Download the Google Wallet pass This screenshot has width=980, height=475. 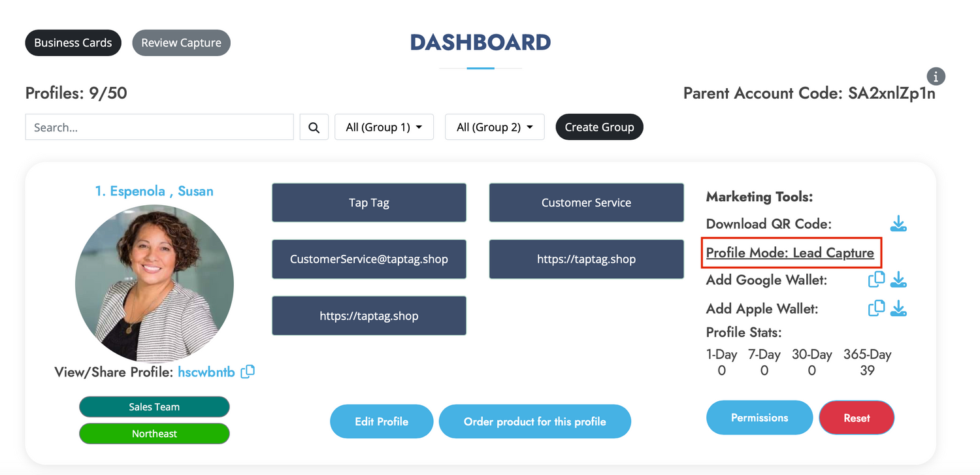(898, 279)
